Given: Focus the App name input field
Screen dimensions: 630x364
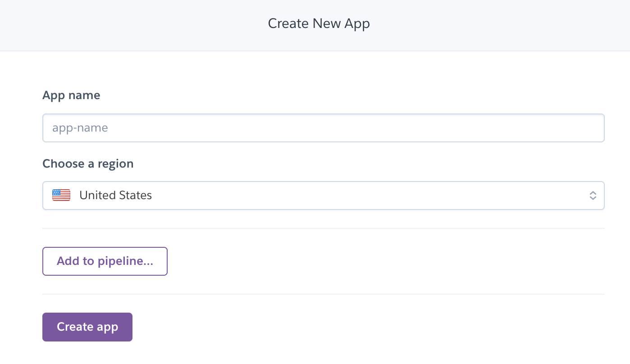Looking at the screenshot, I should click(323, 128).
